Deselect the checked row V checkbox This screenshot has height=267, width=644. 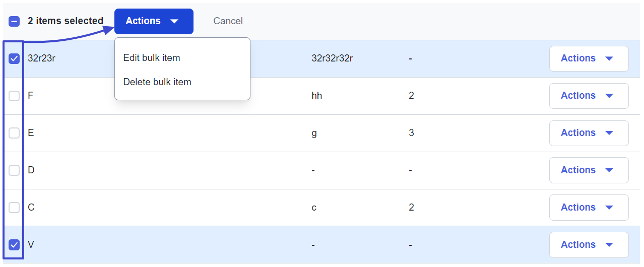tap(14, 245)
